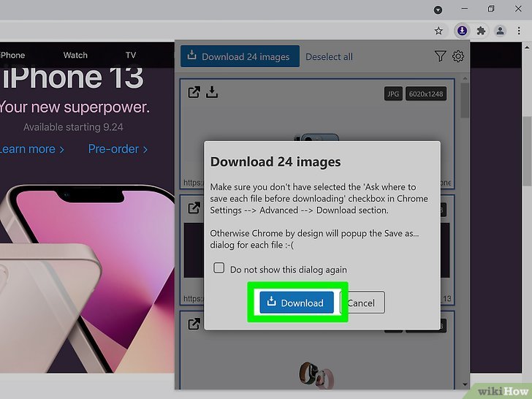Click the 'iPhone 13' headline text
Image resolution: width=532 pixels, height=399 pixels.
[x=72, y=77]
